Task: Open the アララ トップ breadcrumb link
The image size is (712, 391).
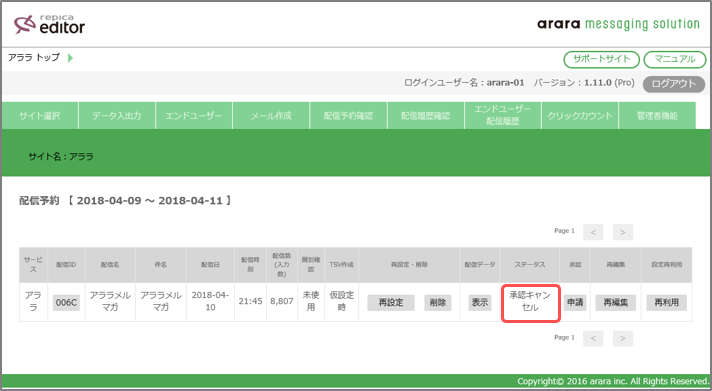Action: [34, 58]
